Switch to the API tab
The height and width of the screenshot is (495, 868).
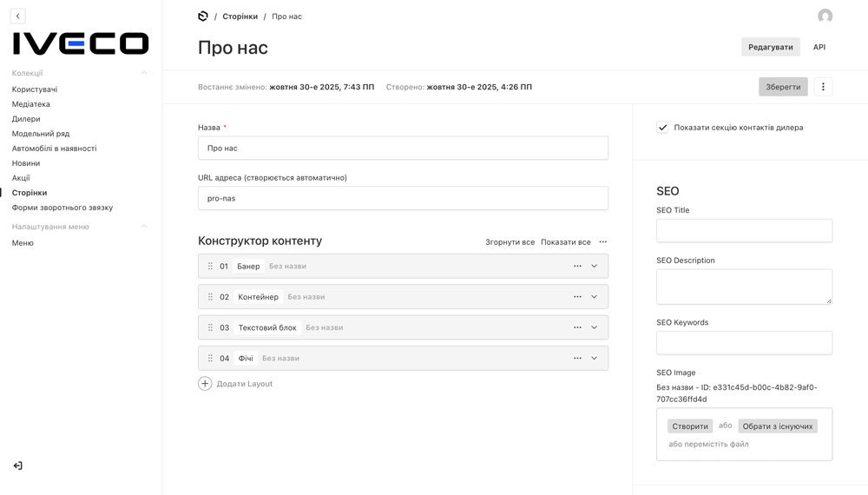(x=819, y=47)
